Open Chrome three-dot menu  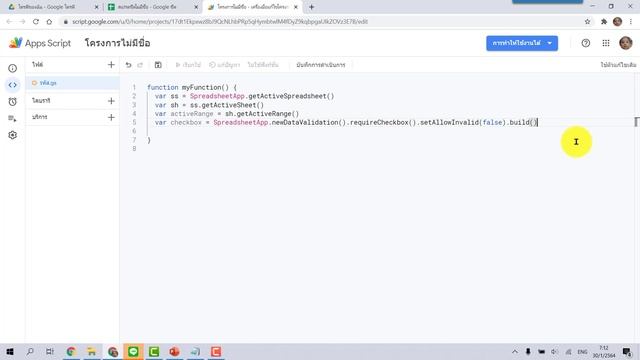631,22
